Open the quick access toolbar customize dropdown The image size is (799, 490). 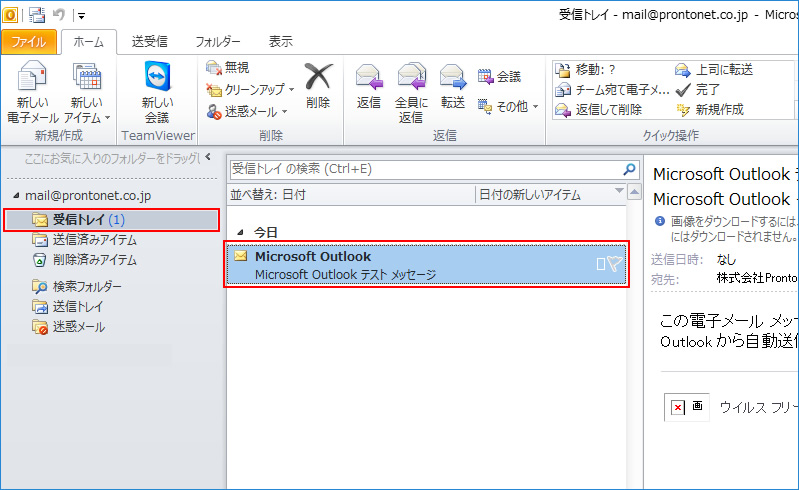pyautogui.click(x=82, y=16)
